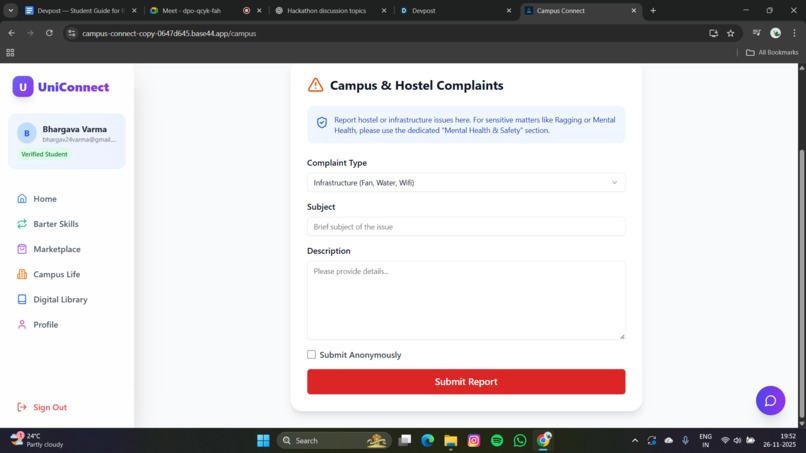View site information icon in address bar
The image size is (806, 453).
[x=71, y=33]
